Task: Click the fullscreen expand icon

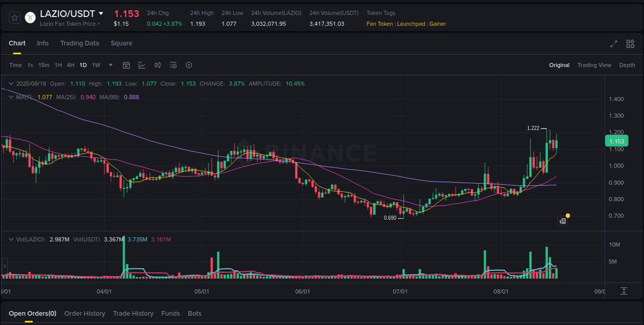Action: (x=614, y=44)
